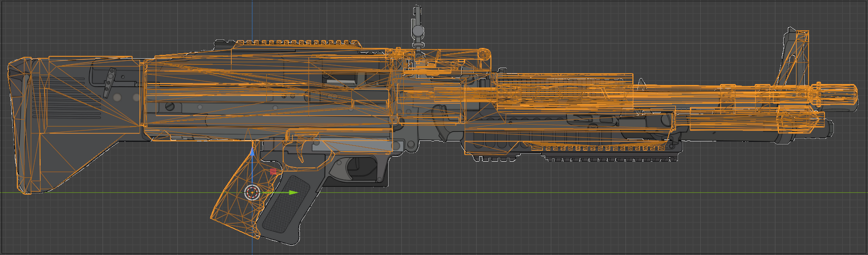Screen dimensions: 868x255
Task: Click the textured pistol grip panel in the reference image
Action: pyautogui.click(x=286, y=204)
